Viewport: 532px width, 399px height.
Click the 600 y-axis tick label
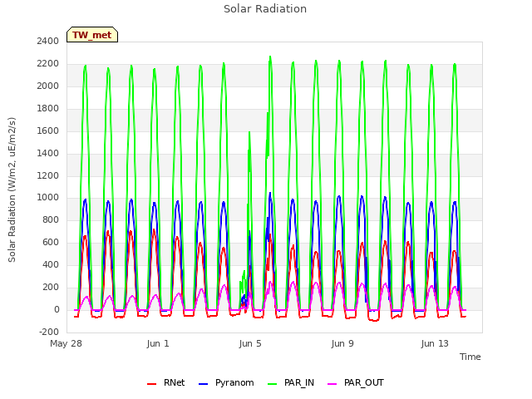[51, 242]
